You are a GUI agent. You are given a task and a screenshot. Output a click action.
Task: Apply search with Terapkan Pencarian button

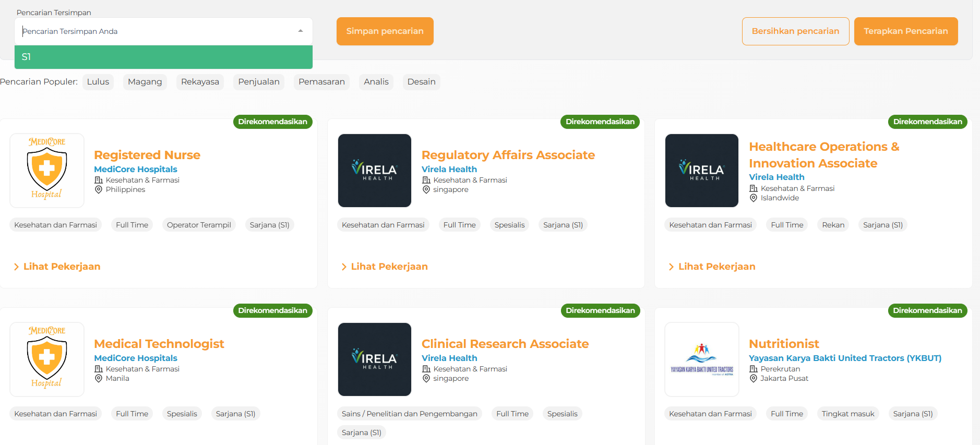click(905, 31)
